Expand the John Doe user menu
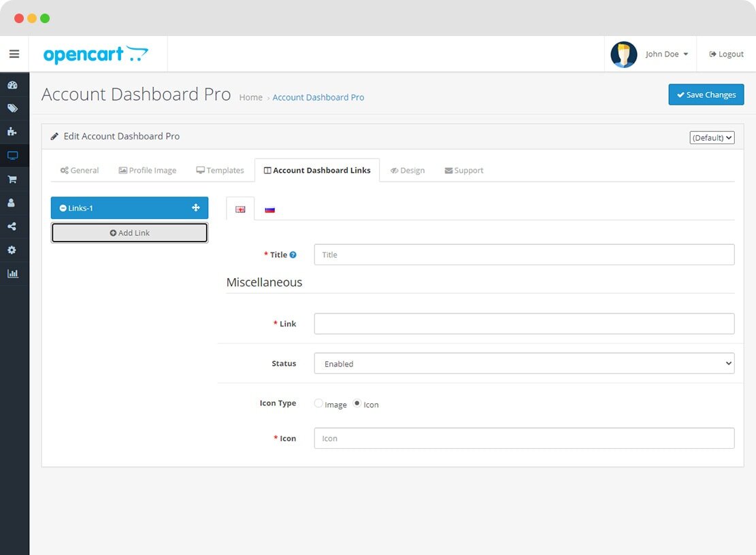The image size is (756, 555). 666,54
